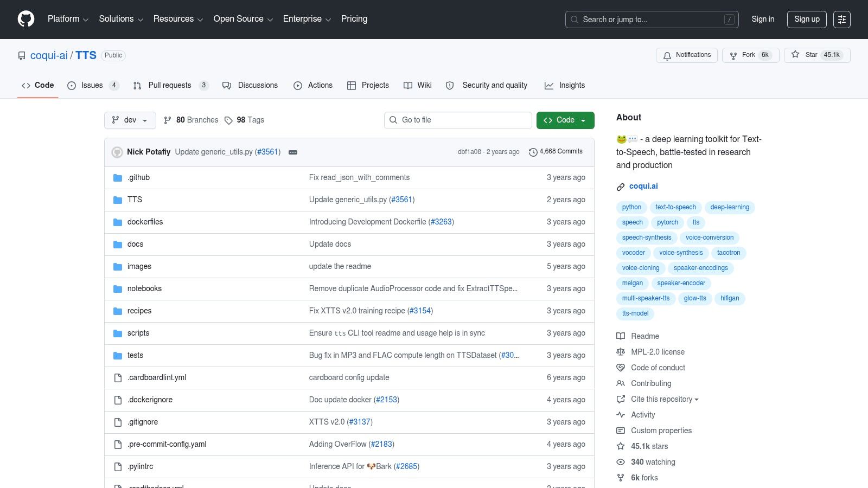This screenshot has width=868, height=488.
Task: View the repository Activity pulse link
Action: pyautogui.click(x=636, y=415)
